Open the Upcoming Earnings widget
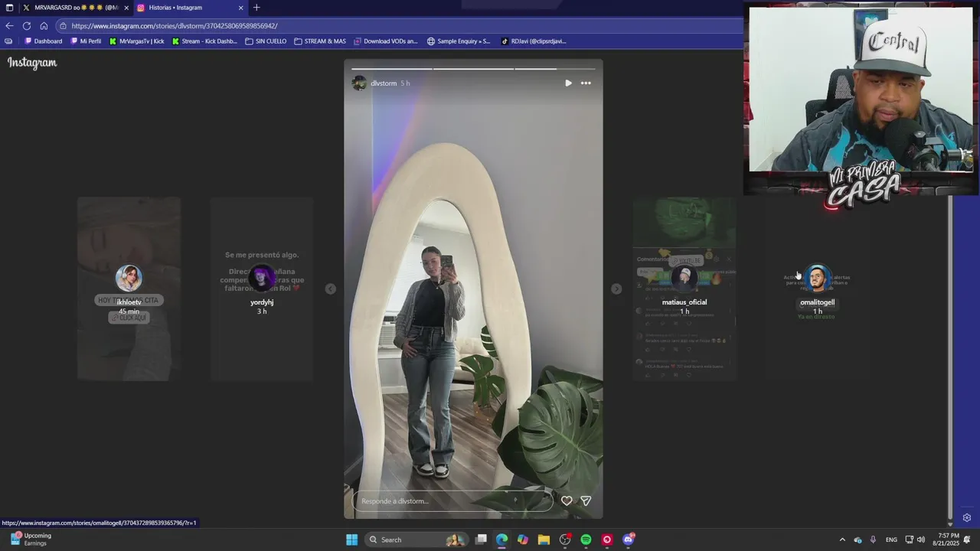The height and width of the screenshot is (551, 980). click(31, 540)
